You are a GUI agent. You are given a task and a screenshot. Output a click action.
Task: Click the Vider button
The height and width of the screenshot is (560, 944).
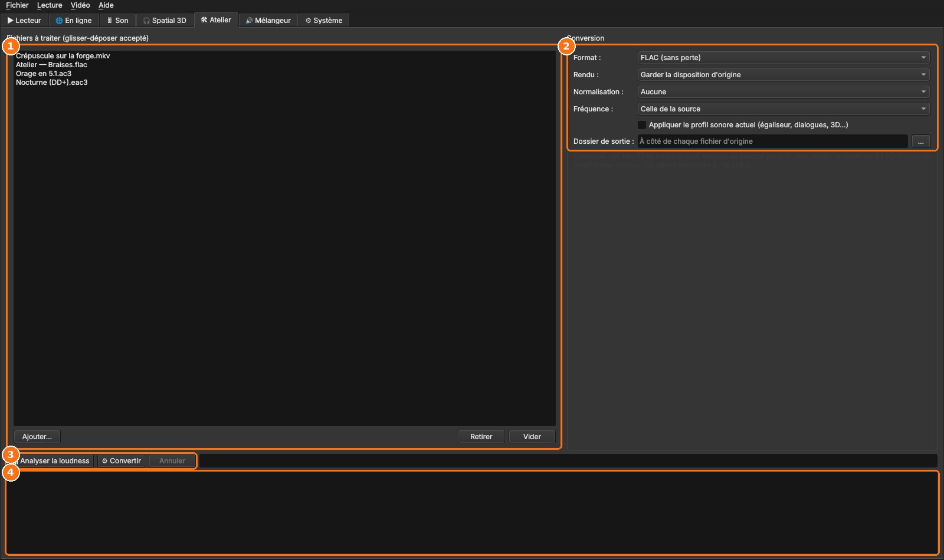(x=532, y=437)
